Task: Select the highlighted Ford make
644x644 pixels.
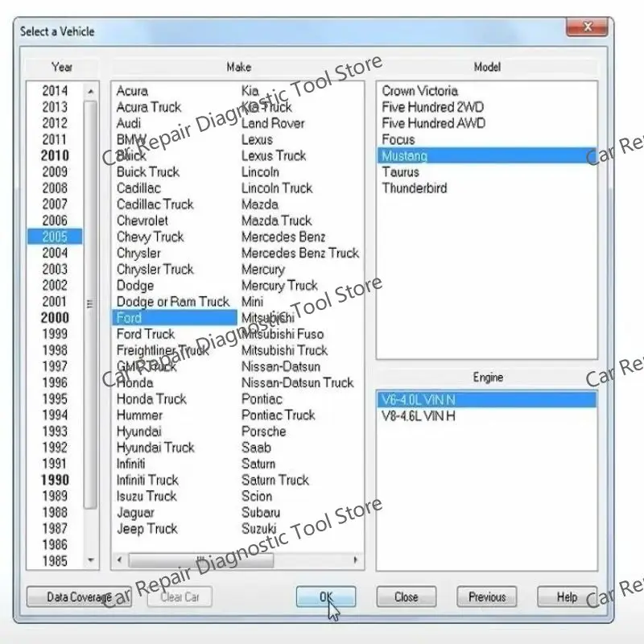Action: coord(175,317)
